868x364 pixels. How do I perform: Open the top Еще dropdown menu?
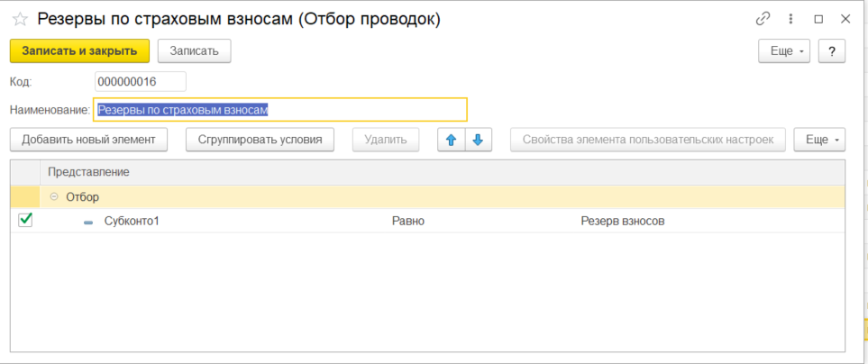[785, 51]
